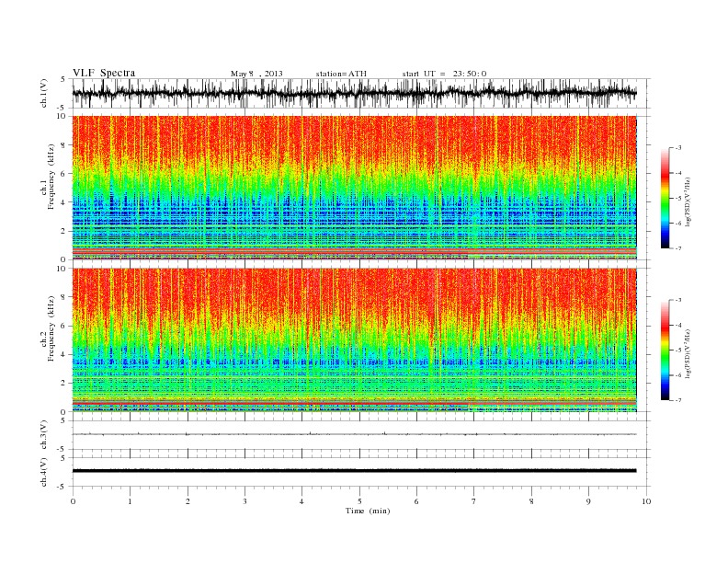The width and height of the screenshot is (728, 563).
Task: Click the 2 kHz tick on ch.1 frequency axis
Action: [63, 231]
